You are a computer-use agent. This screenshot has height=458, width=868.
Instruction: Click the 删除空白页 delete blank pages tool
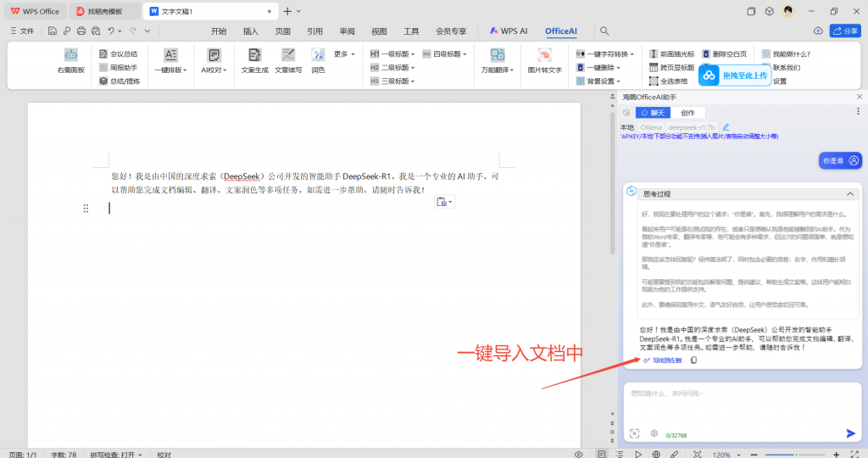tap(725, 53)
